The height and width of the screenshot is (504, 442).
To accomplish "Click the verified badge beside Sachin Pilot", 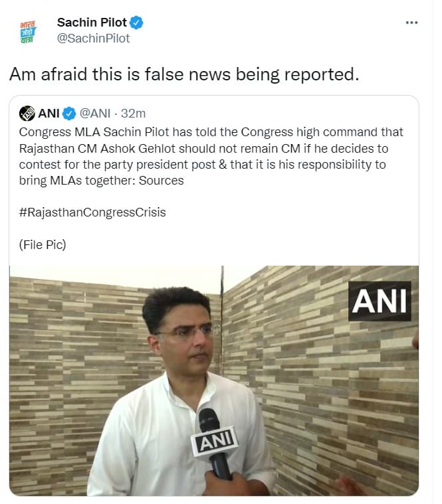I will 137,23.
